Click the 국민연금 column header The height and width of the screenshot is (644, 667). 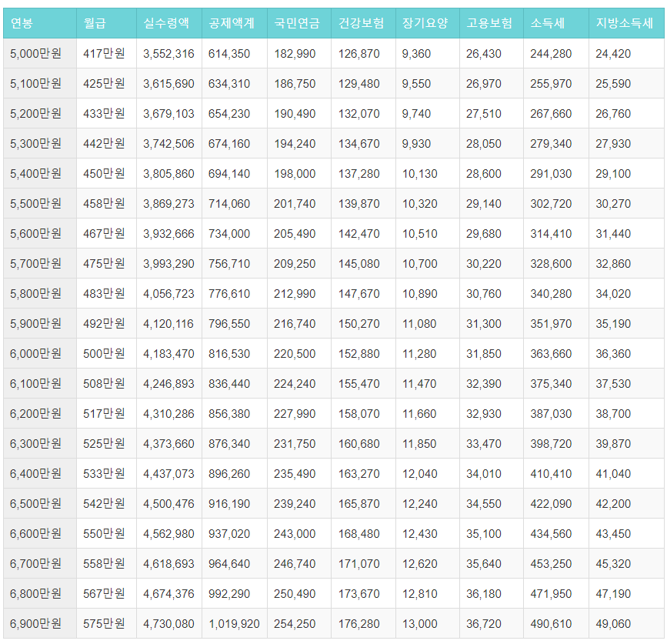pyautogui.click(x=299, y=23)
